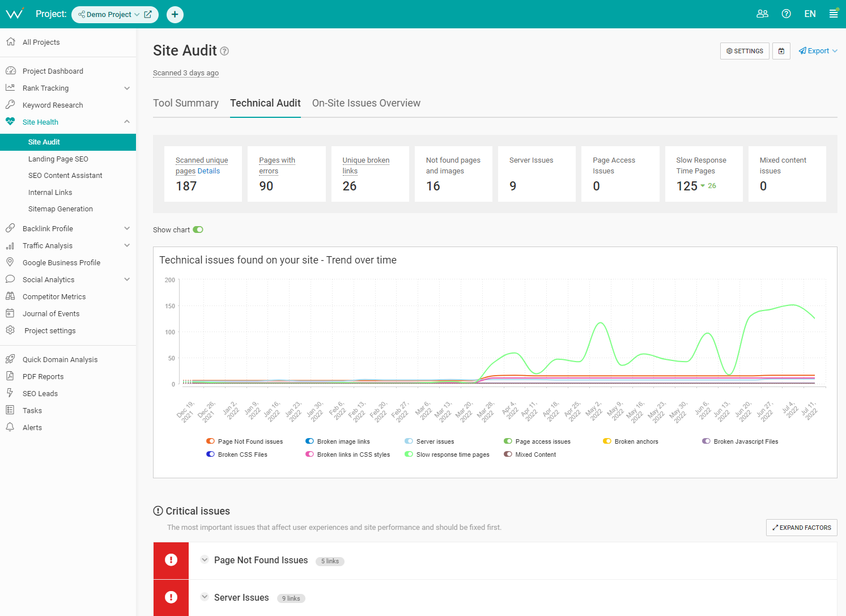Screen dimensions: 846x616
Task: Open demo project external link icon
Action: pos(148,14)
